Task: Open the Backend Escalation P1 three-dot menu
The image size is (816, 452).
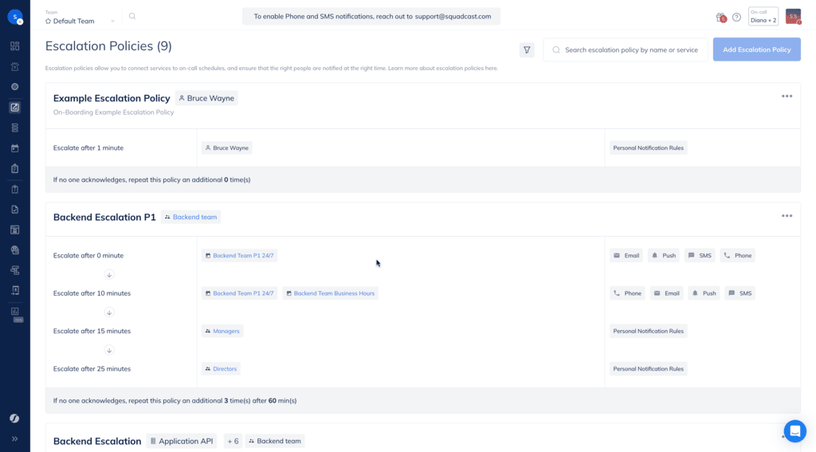Action: tap(786, 216)
